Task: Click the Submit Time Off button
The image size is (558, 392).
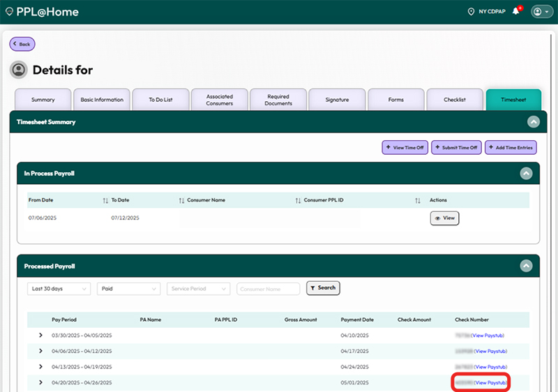Action: click(x=456, y=147)
